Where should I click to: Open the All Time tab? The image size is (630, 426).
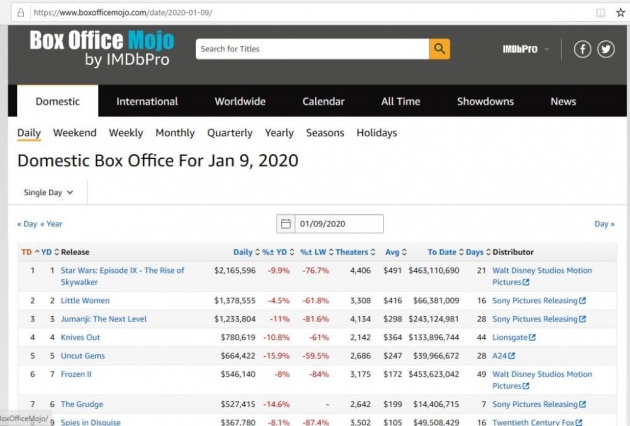tap(401, 101)
